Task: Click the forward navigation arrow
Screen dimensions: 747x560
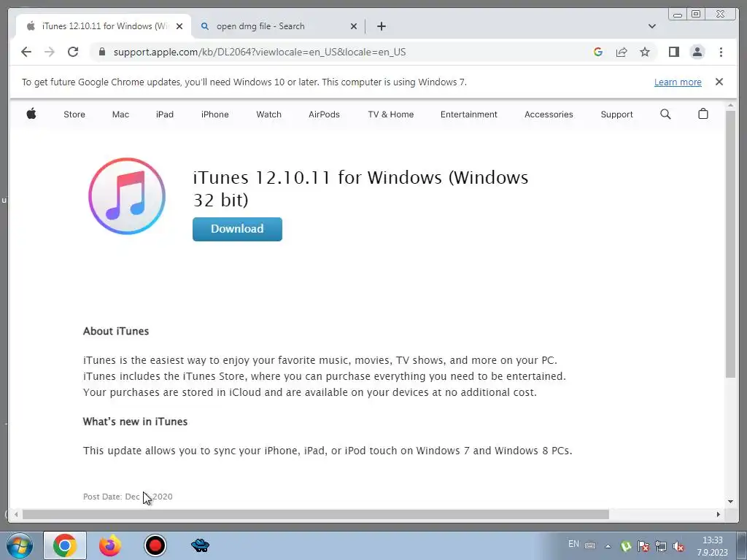Action: [50, 52]
